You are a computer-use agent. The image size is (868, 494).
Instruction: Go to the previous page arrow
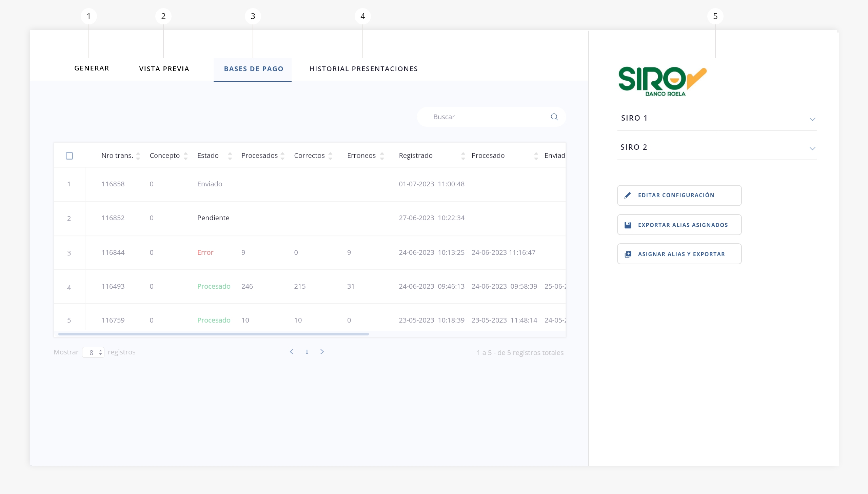(x=292, y=352)
